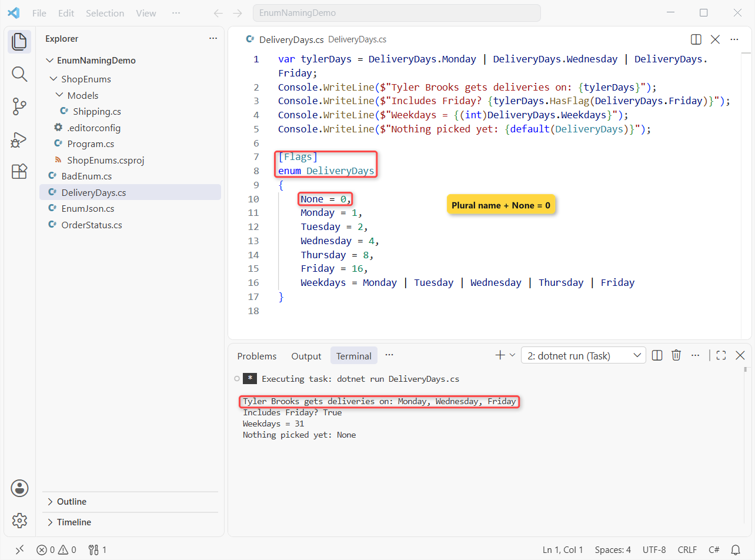755x560 pixels.
Task: Open the Extensions view
Action: point(19,172)
